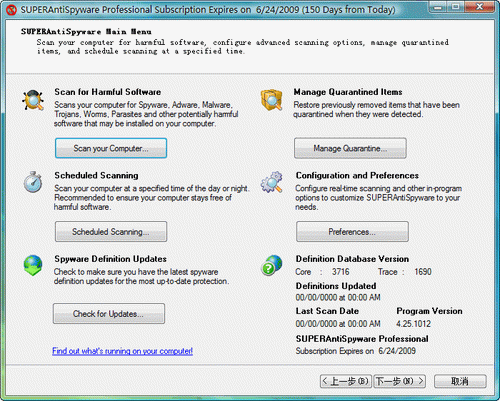Follow the 'Find out what's running on your computer' link
The image size is (500, 401).
point(122,351)
